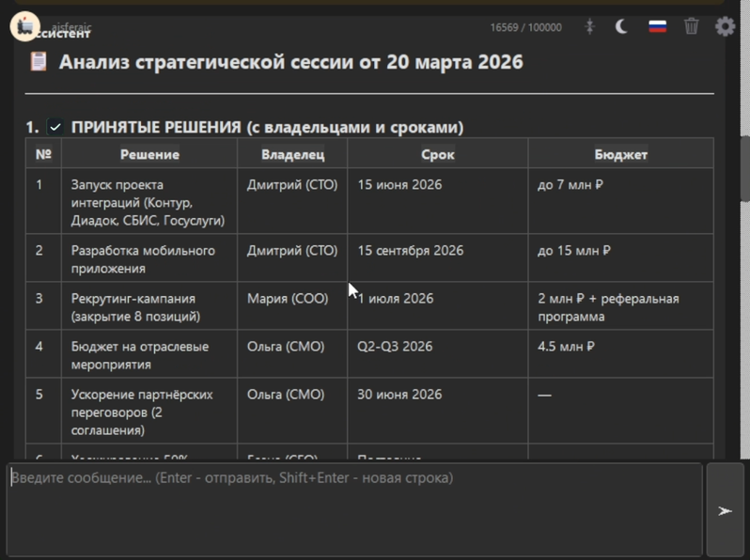
Task: Toggle dark mode with moon icon
Action: click(x=621, y=26)
